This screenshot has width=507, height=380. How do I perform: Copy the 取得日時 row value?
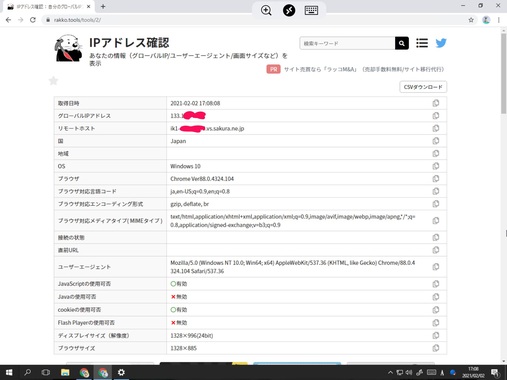(436, 103)
